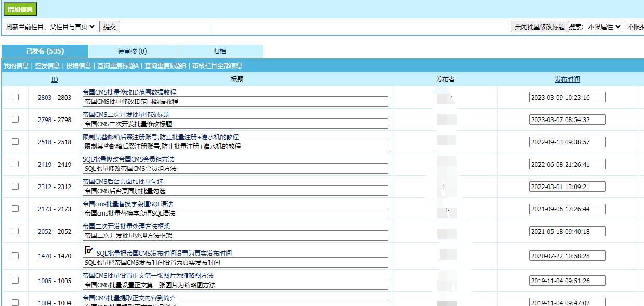The image size is (644, 306).
Task: Open the 审核栏目全部信息 link
Action: (217, 66)
